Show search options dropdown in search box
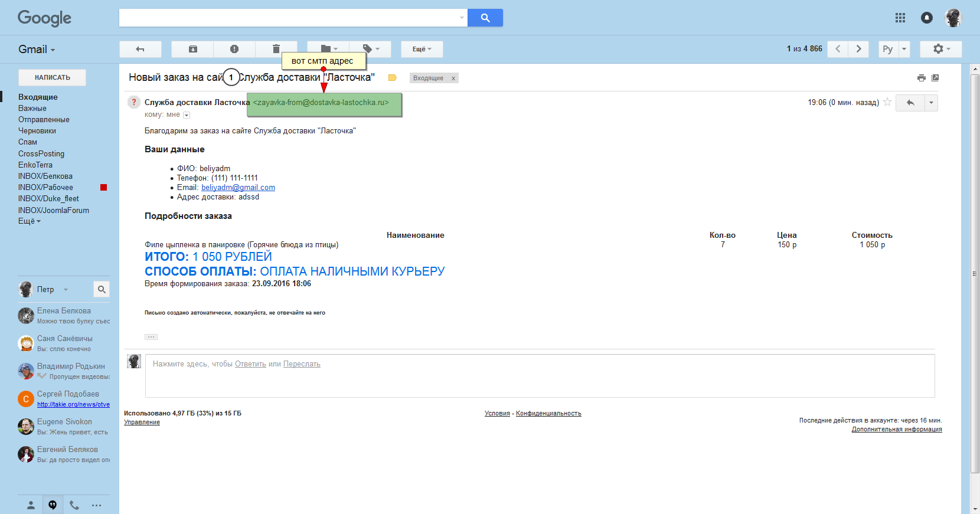The image size is (980, 514). click(462, 18)
